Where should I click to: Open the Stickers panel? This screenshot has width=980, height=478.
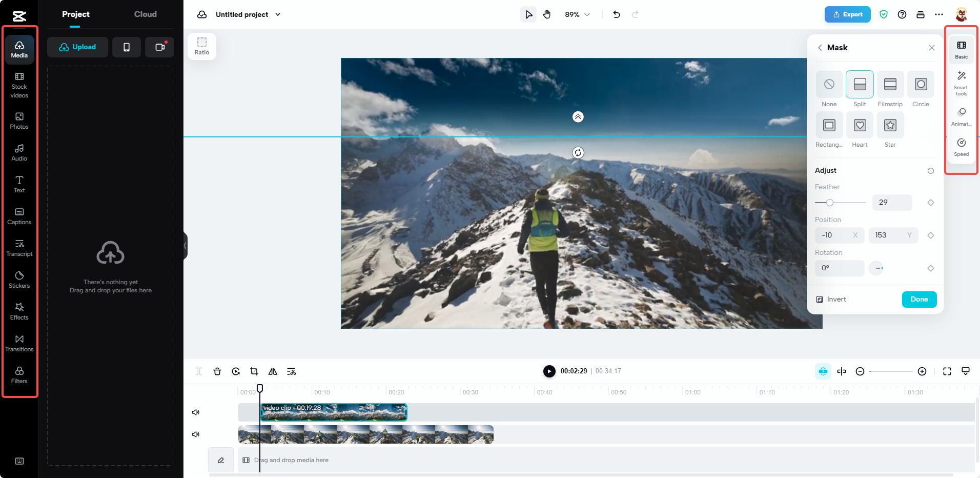pyautogui.click(x=19, y=280)
